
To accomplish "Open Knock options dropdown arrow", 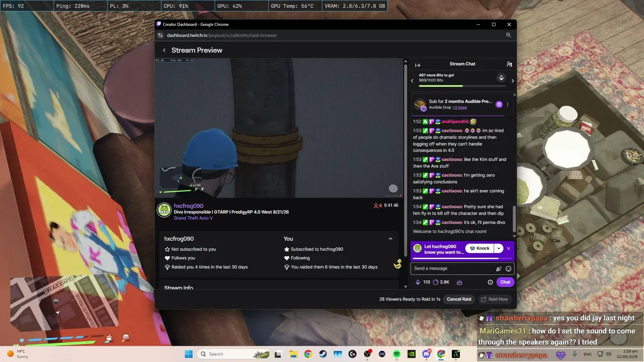I will tap(499, 248).
